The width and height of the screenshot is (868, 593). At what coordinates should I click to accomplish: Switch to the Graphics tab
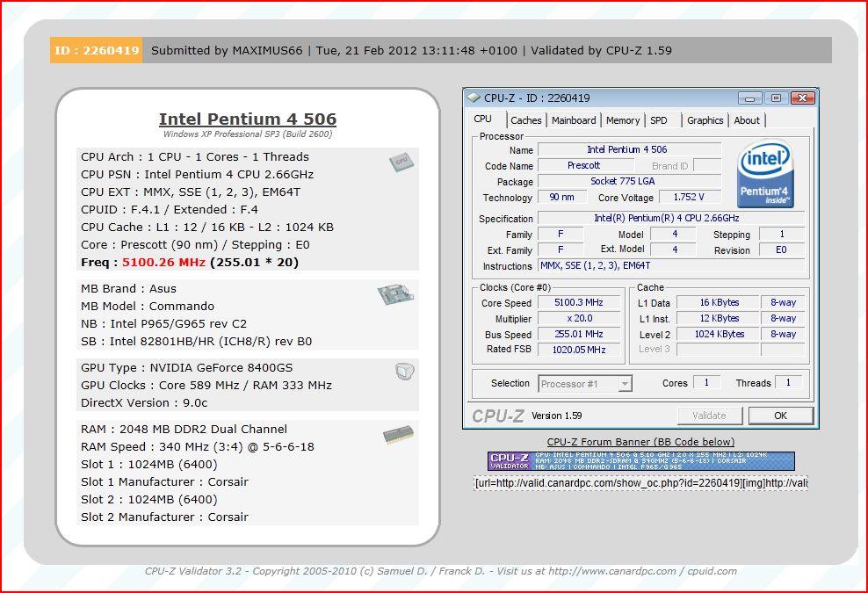point(705,120)
